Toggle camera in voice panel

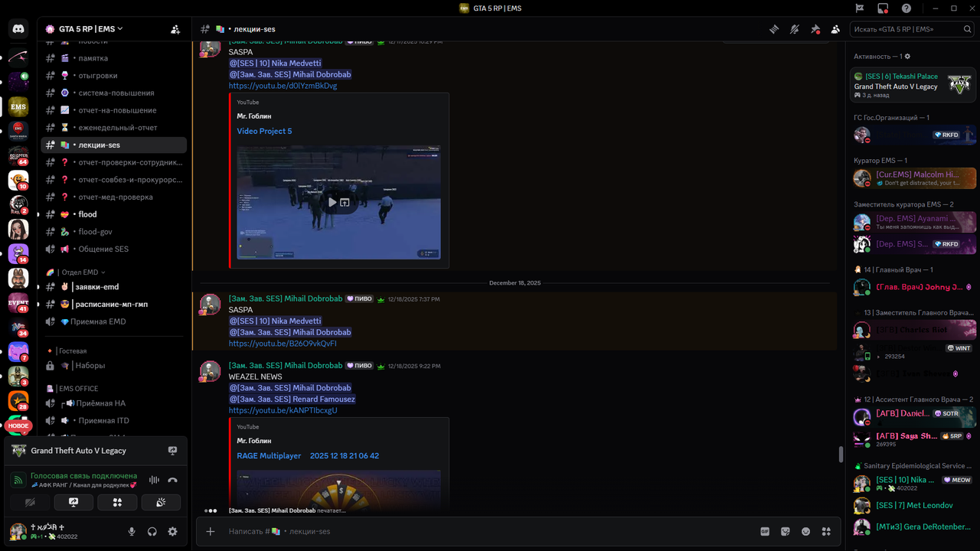pos(30,502)
